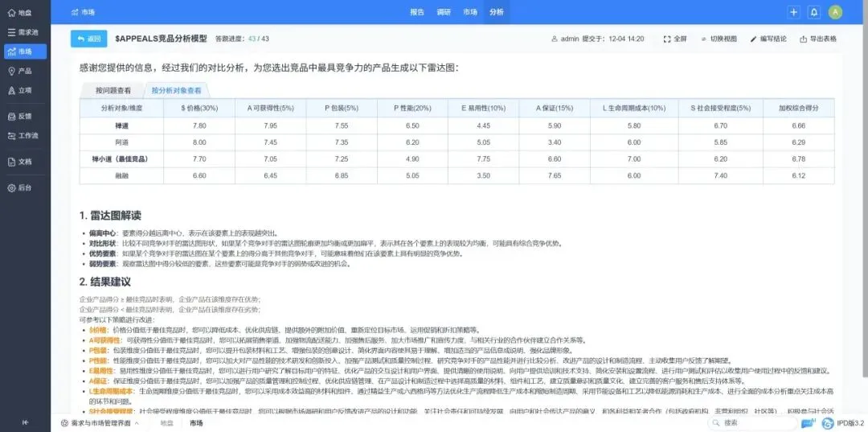Click the 融融 row name cell

(x=122, y=175)
